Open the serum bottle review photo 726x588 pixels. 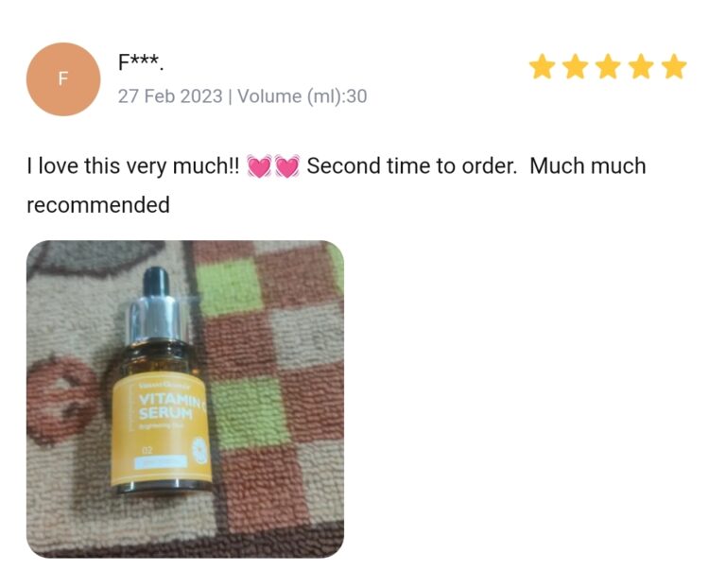(185, 399)
